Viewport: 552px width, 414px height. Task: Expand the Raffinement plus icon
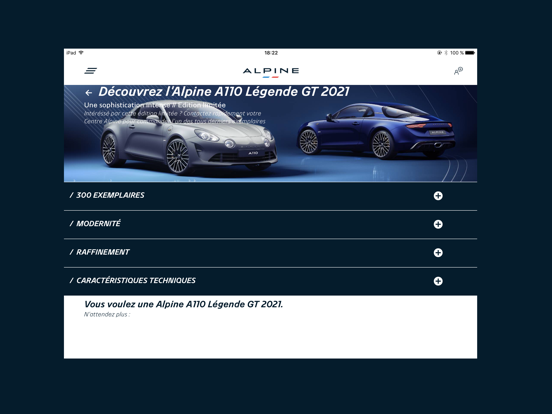point(438,252)
